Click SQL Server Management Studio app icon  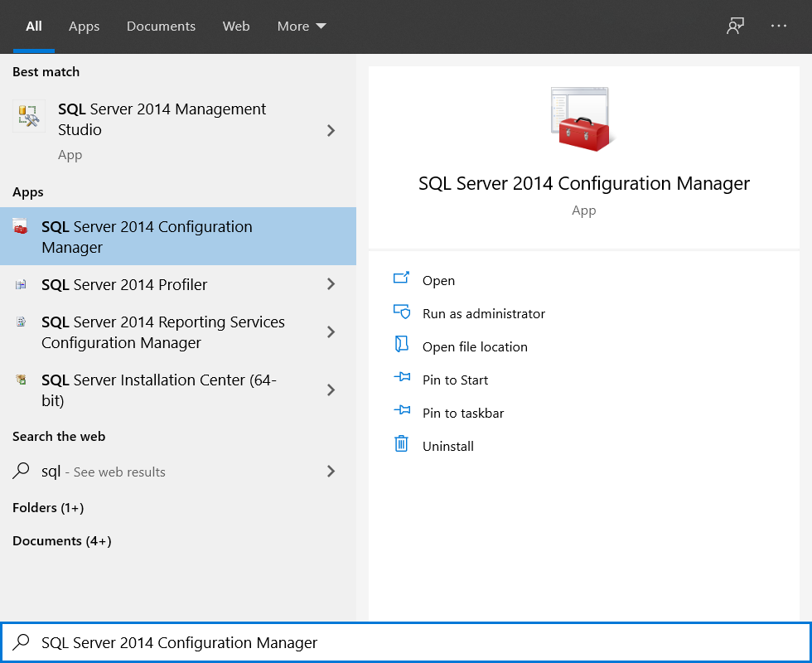coord(29,117)
